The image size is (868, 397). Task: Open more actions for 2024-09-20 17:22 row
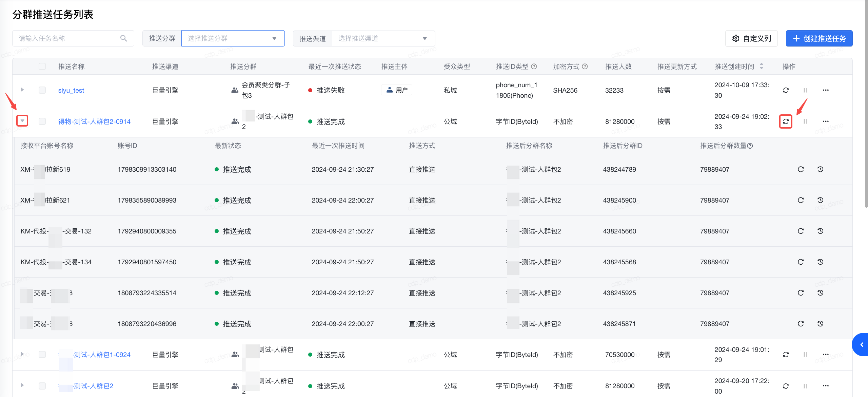826,386
